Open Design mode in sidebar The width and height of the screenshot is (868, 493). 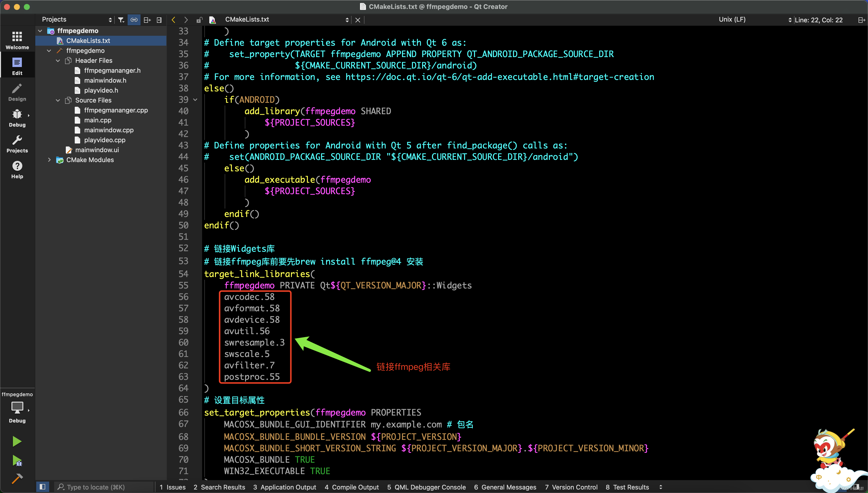[17, 92]
